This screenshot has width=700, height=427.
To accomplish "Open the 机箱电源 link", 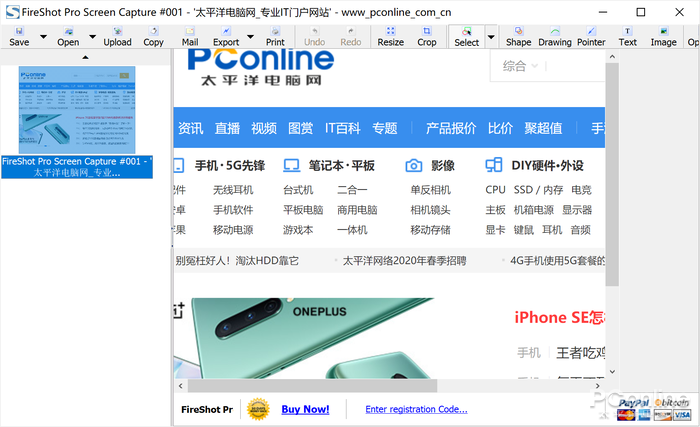I will point(533,210).
